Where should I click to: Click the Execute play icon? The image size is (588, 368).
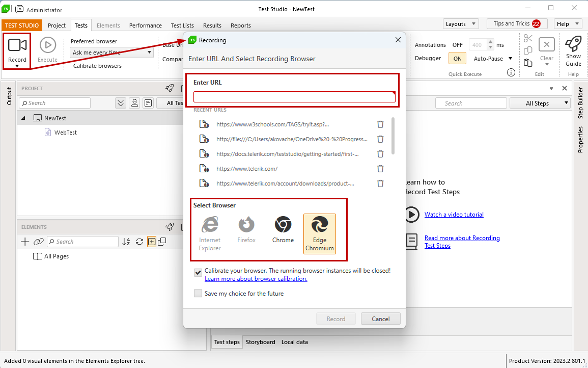pyautogui.click(x=48, y=45)
